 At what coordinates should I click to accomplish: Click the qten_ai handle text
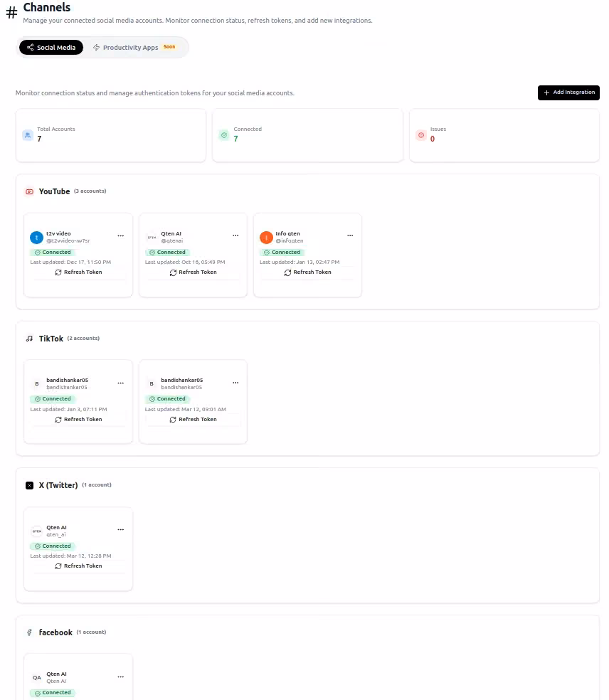[55, 535]
